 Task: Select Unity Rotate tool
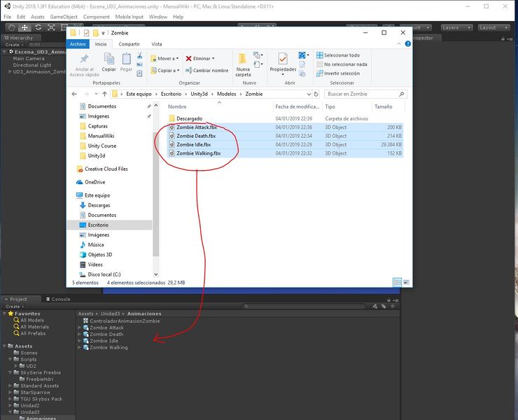coord(38,27)
